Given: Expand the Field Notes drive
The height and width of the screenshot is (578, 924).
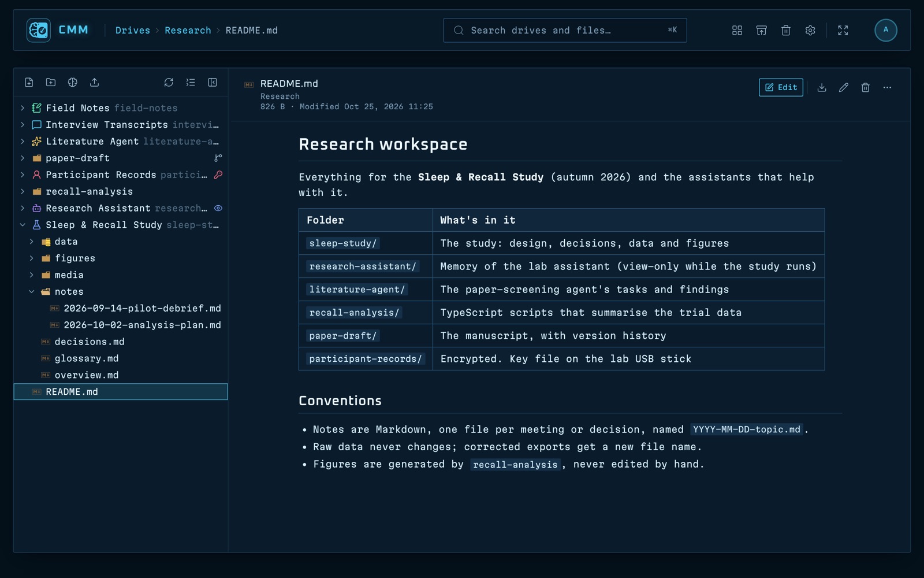Looking at the screenshot, I should click(x=23, y=108).
